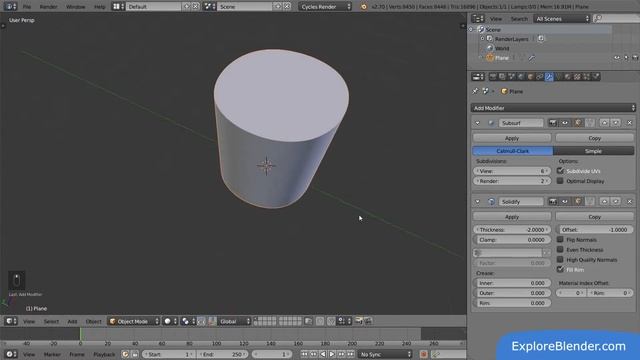
Task: Click the record auto-keyframe button
Action: pos(424,354)
